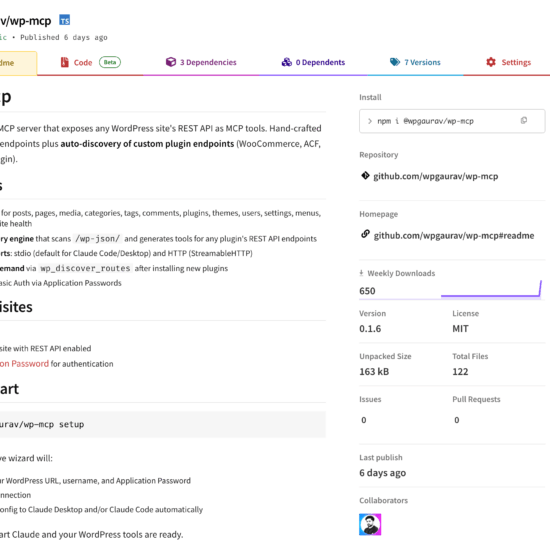Screen dimensions: 550x550
Task: Open the 0 Dependents tab
Action: coord(313,62)
